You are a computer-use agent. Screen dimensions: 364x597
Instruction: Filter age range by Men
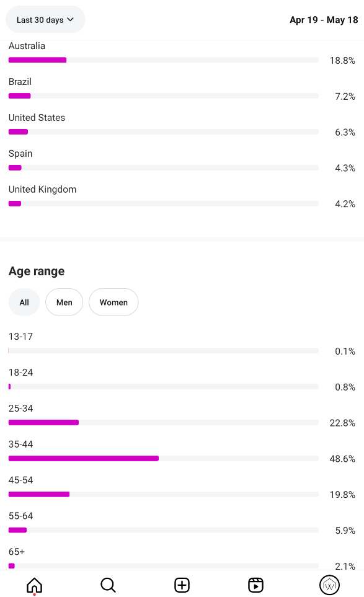[64, 303]
